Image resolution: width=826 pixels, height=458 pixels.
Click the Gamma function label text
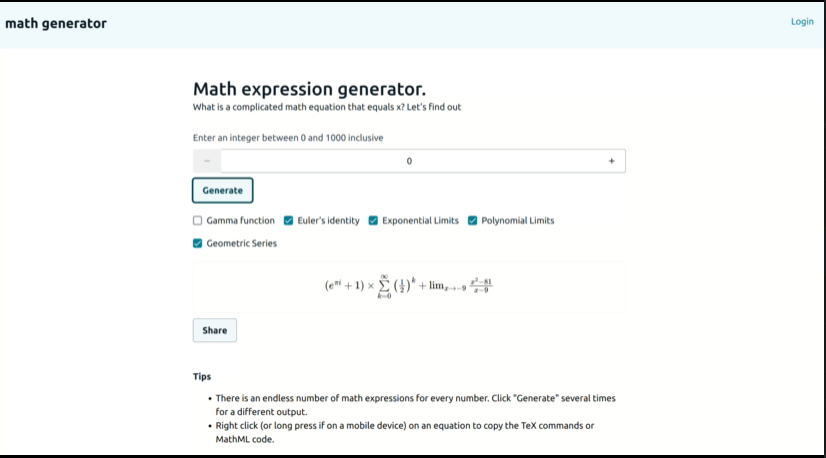tap(240, 221)
